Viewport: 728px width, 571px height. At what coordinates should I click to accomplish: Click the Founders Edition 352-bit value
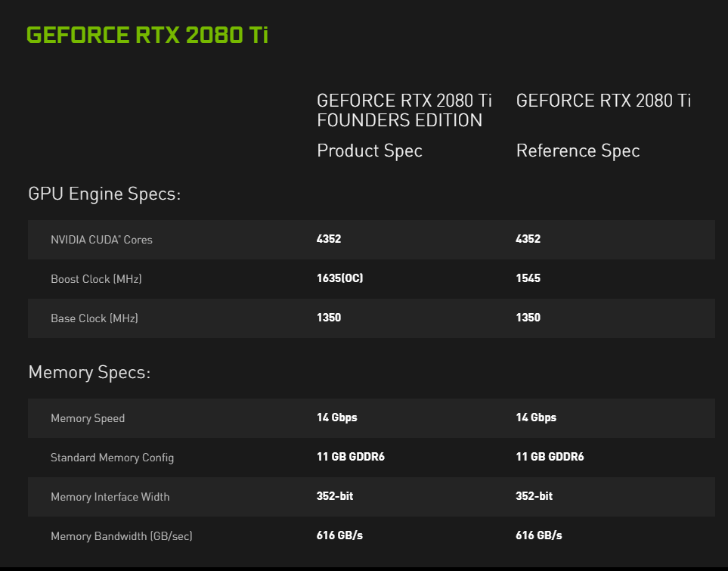(335, 496)
